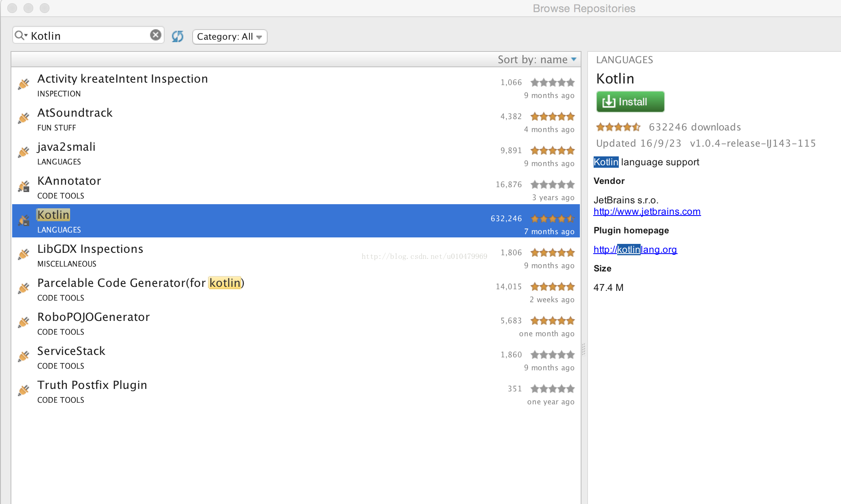Select the ServiceStack row title
Image resolution: width=841 pixels, height=504 pixels.
[71, 351]
